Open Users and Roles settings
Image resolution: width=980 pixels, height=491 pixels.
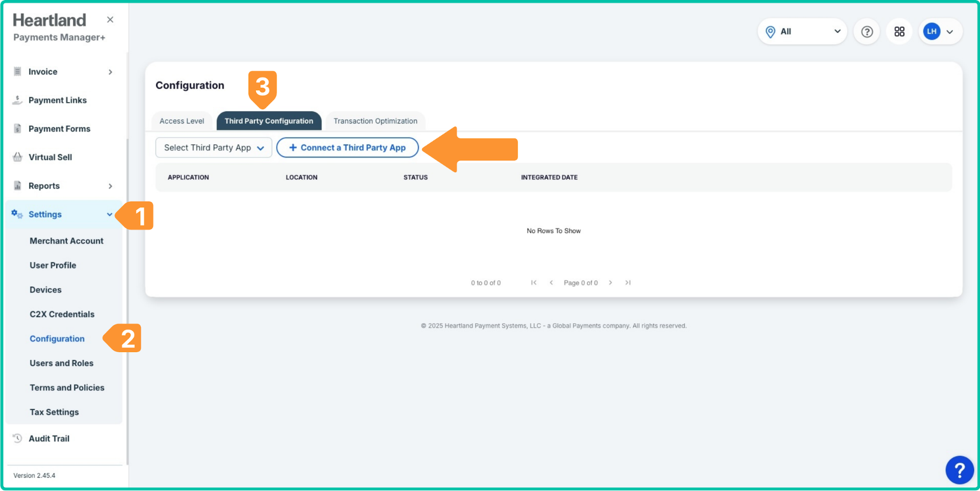click(61, 363)
